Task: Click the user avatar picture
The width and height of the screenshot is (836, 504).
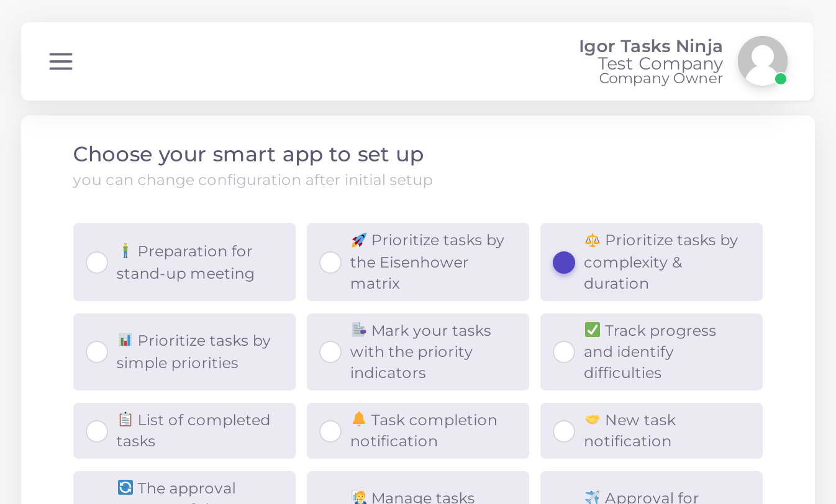Action: tap(762, 61)
